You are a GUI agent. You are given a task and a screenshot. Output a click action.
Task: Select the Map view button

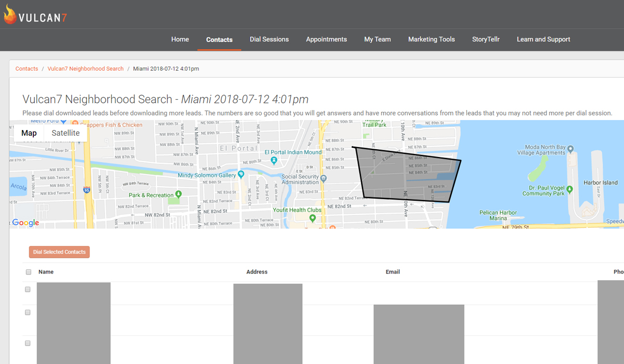[x=29, y=133]
